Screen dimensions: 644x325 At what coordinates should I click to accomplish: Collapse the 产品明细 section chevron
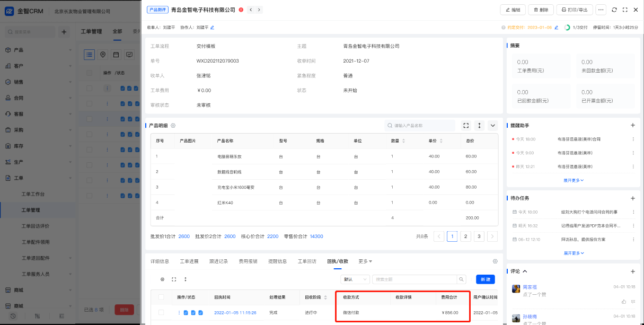click(493, 126)
